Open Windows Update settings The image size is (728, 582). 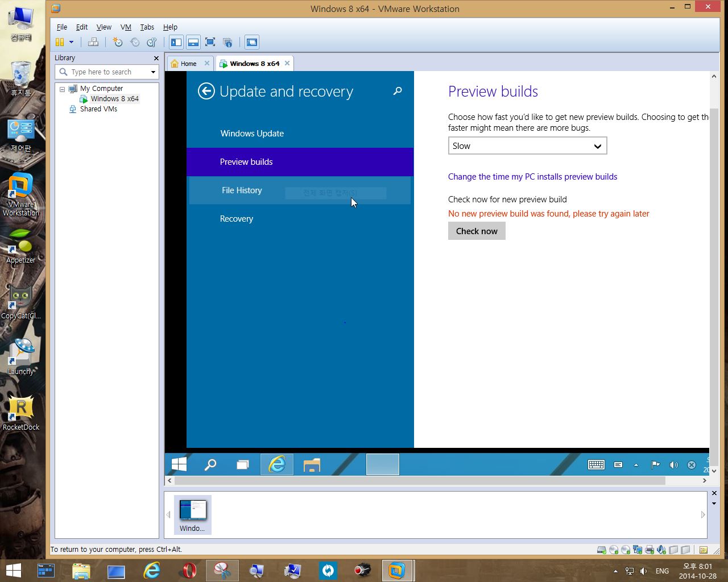point(300,134)
